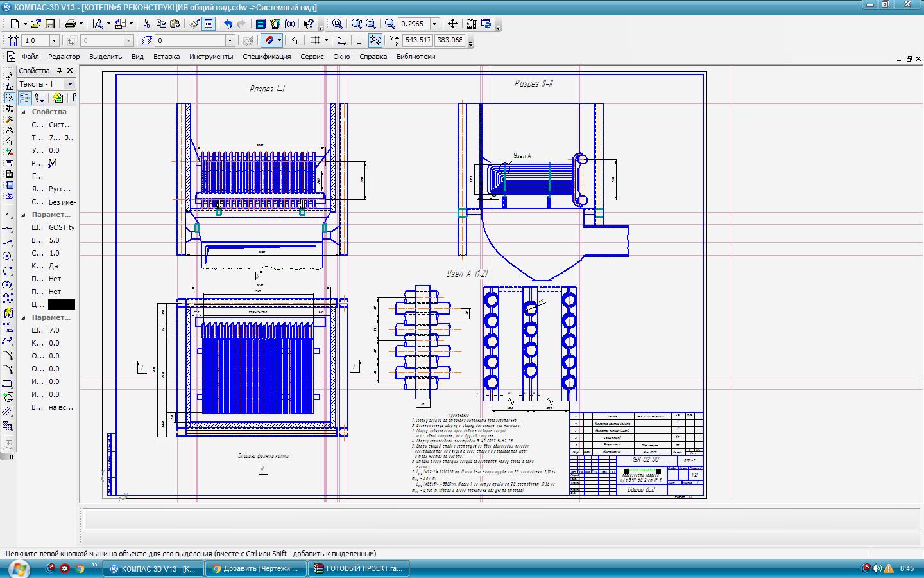Image resolution: width=924 pixels, height=578 pixels.
Task: Refresh the image icon
Action: click(486, 24)
